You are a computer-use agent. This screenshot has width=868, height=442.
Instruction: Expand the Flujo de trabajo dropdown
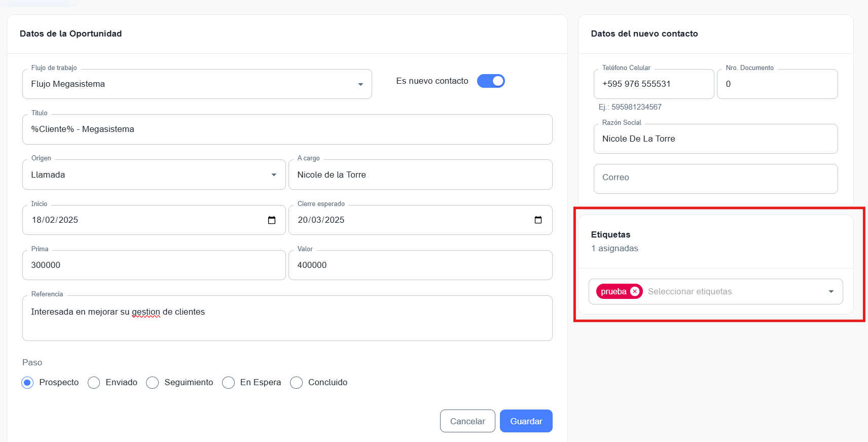(360, 84)
